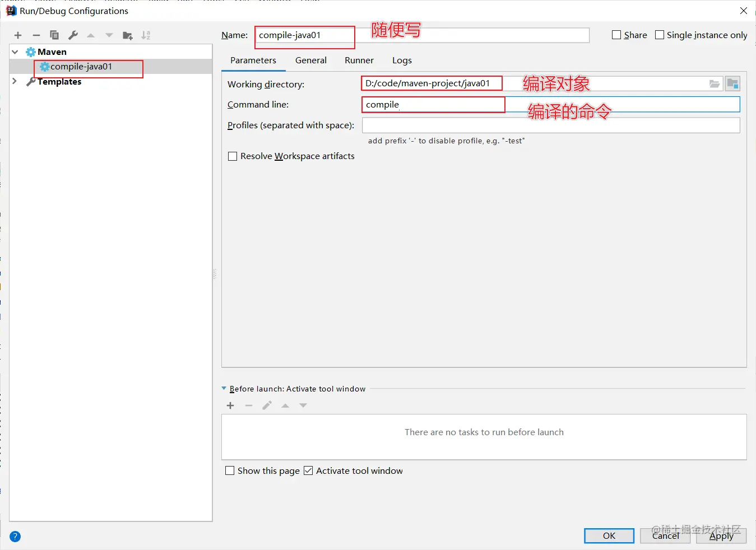Switch to the Logs tab
756x550 pixels.
(402, 60)
